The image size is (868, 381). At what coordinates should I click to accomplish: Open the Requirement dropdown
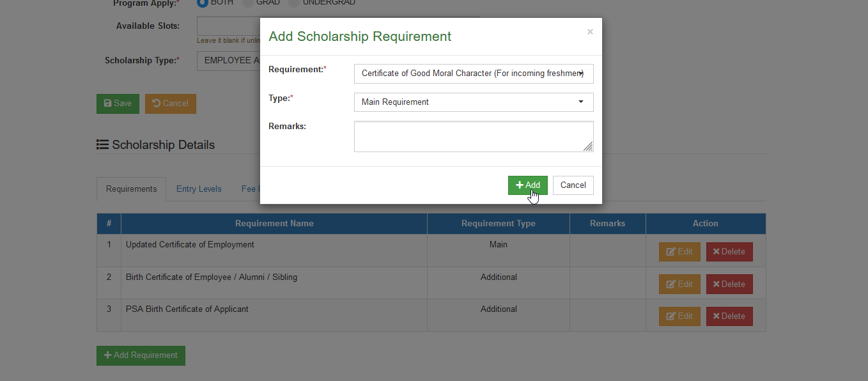[474, 74]
